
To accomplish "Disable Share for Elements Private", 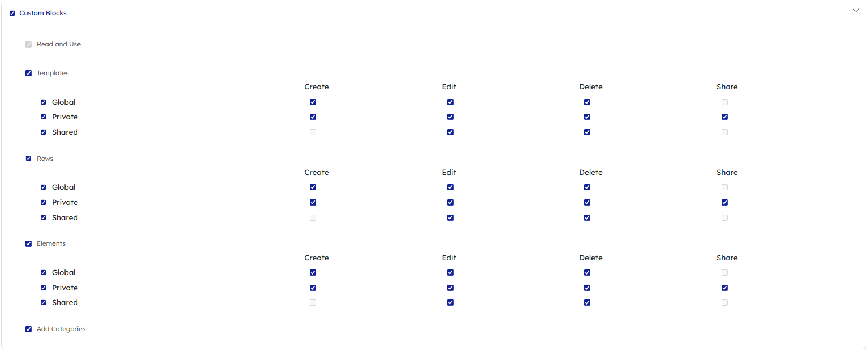I will (x=724, y=288).
